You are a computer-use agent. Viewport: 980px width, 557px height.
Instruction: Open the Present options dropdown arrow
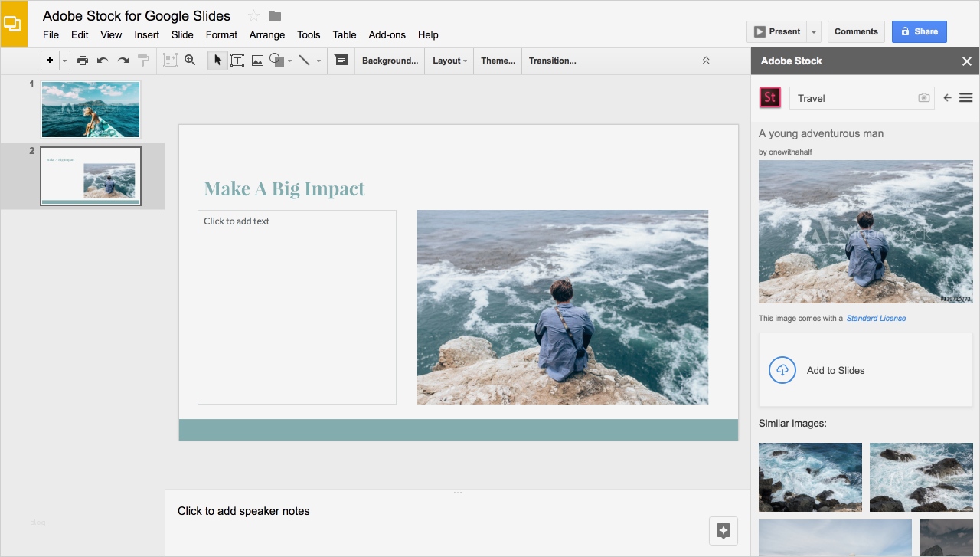click(814, 31)
